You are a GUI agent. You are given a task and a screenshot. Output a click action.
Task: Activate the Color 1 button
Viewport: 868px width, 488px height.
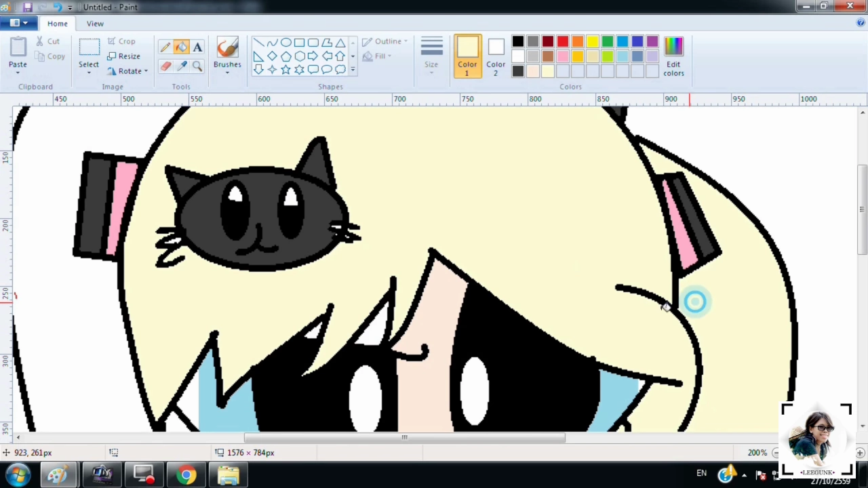[467, 56]
